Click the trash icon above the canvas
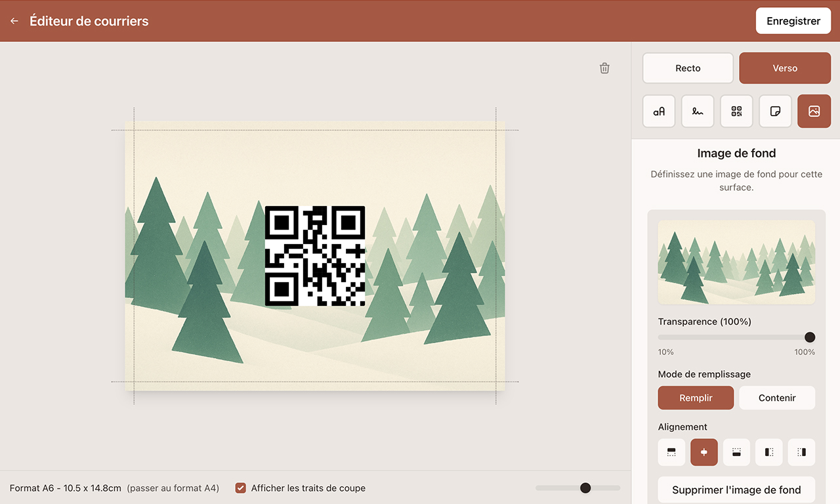Screen dimensions: 840x504 click(604, 68)
